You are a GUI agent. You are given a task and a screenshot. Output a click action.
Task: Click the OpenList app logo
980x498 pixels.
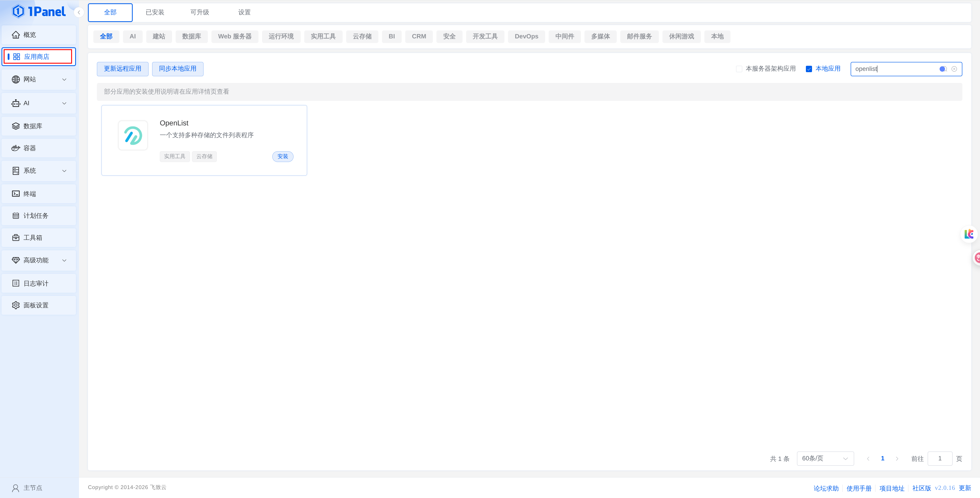point(133,136)
